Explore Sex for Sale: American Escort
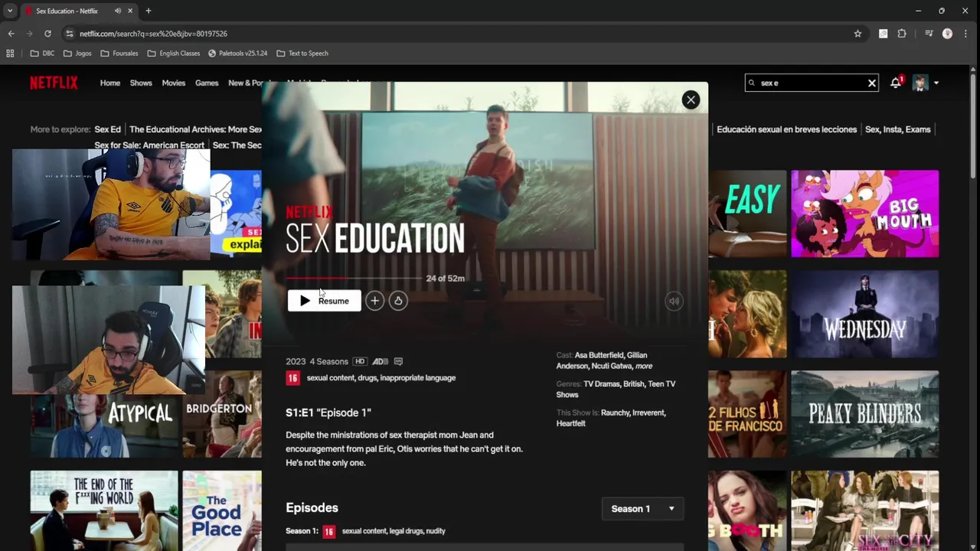The height and width of the screenshot is (551, 980). point(149,145)
